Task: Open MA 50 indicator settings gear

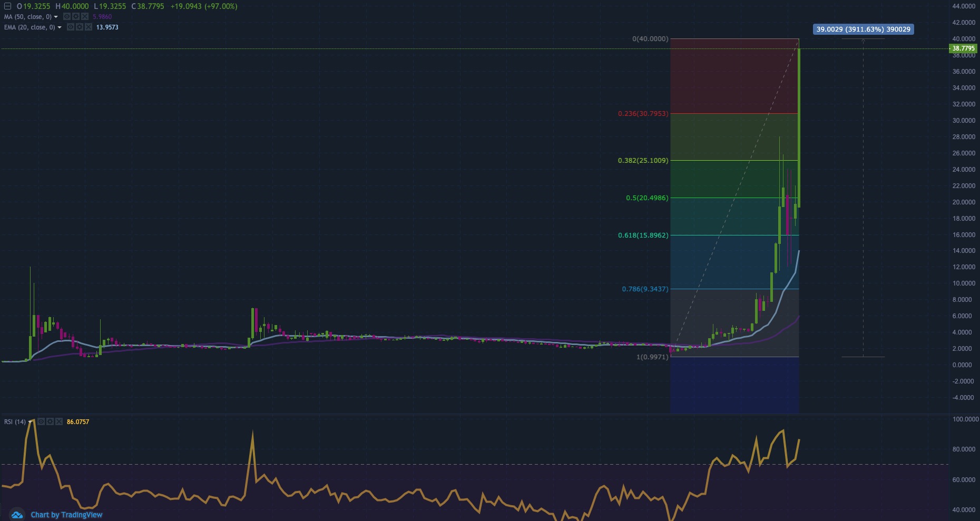Action: [76, 16]
